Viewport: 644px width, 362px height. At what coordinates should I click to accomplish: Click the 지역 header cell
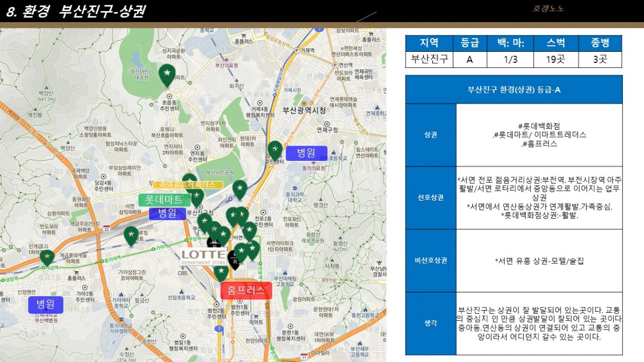pos(429,43)
